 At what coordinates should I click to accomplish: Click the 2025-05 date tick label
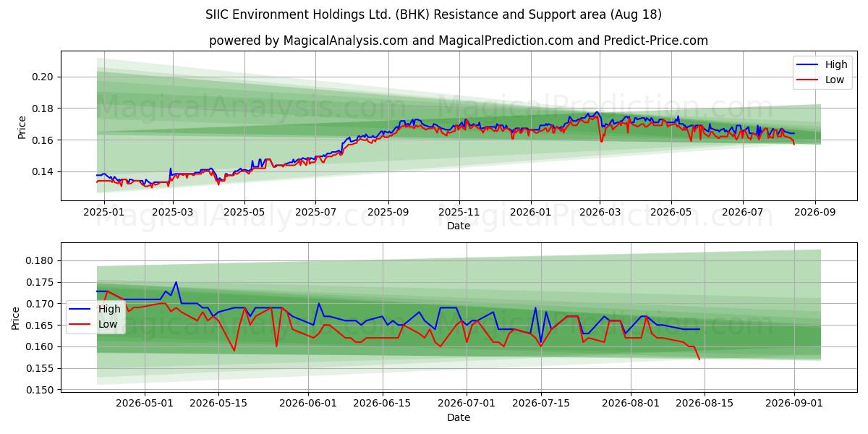point(244,213)
